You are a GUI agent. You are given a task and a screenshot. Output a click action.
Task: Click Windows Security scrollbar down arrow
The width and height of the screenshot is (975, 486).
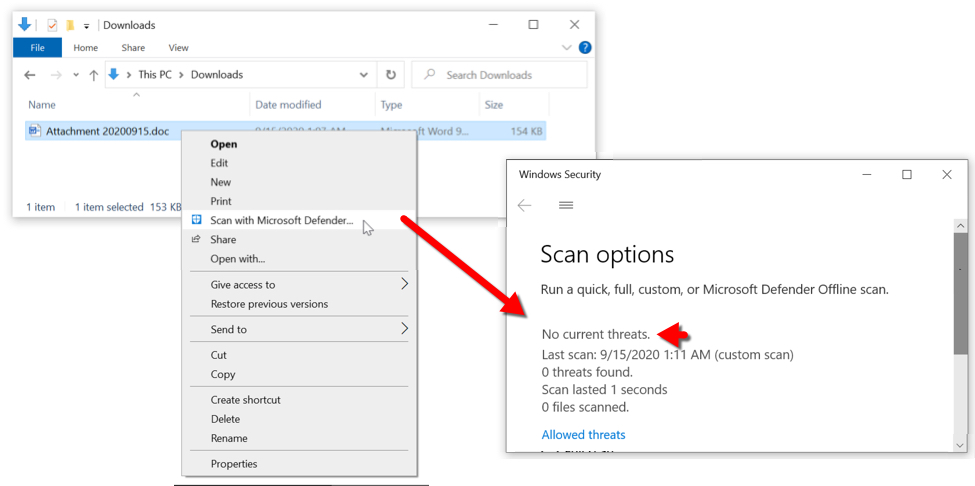point(960,444)
